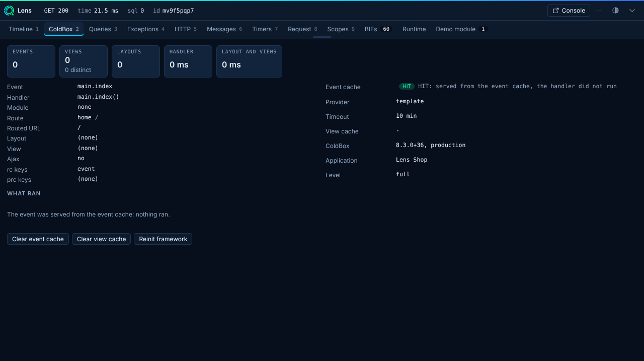
Task: View the Scopes tab
Action: click(x=341, y=29)
